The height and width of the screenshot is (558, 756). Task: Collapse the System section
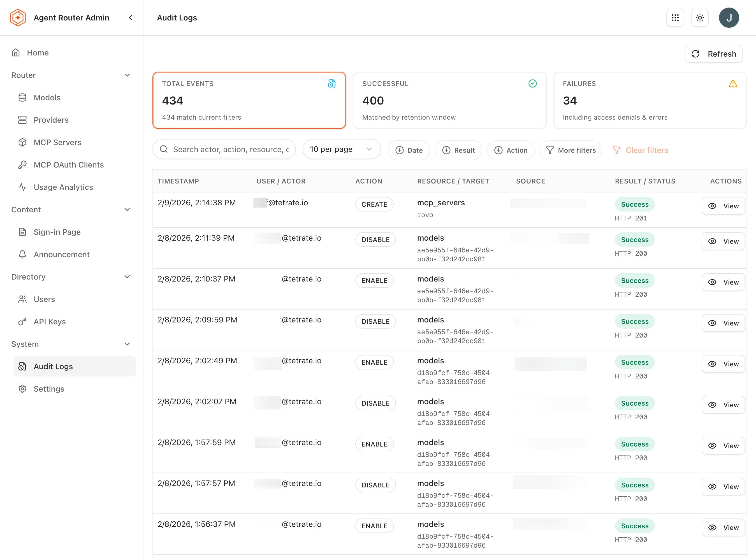(127, 344)
